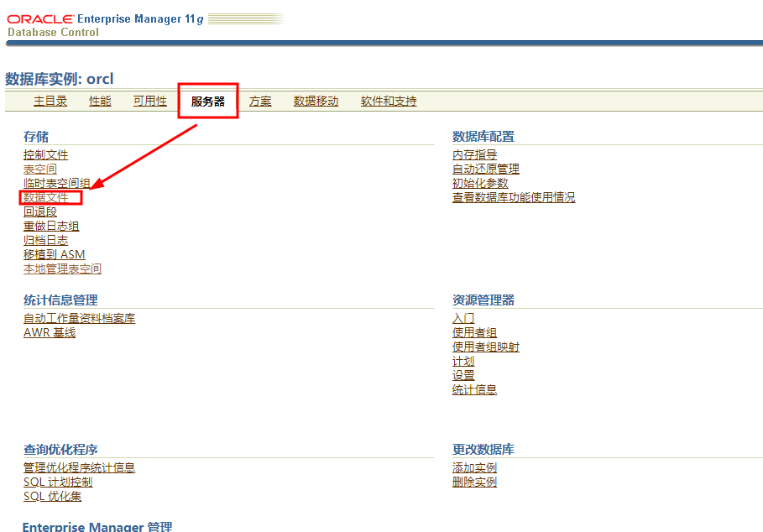
Task: Click the 删除实例 link
Action: click(474, 482)
